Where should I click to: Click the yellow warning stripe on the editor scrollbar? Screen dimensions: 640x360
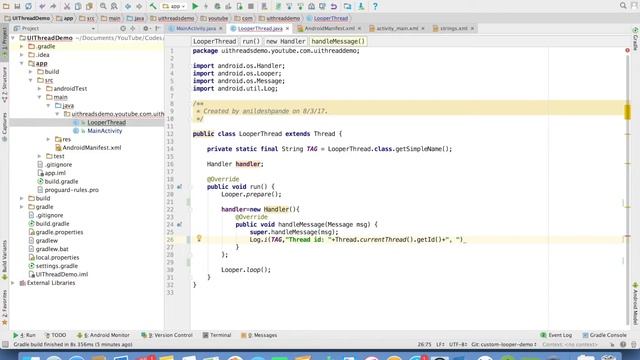coord(627,112)
